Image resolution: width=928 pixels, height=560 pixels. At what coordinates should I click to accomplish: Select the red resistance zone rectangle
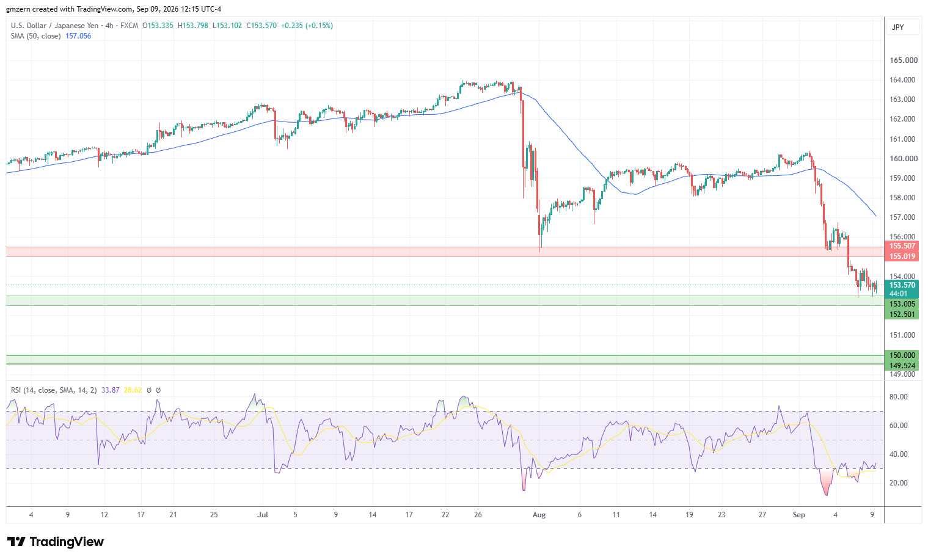tap(445, 252)
